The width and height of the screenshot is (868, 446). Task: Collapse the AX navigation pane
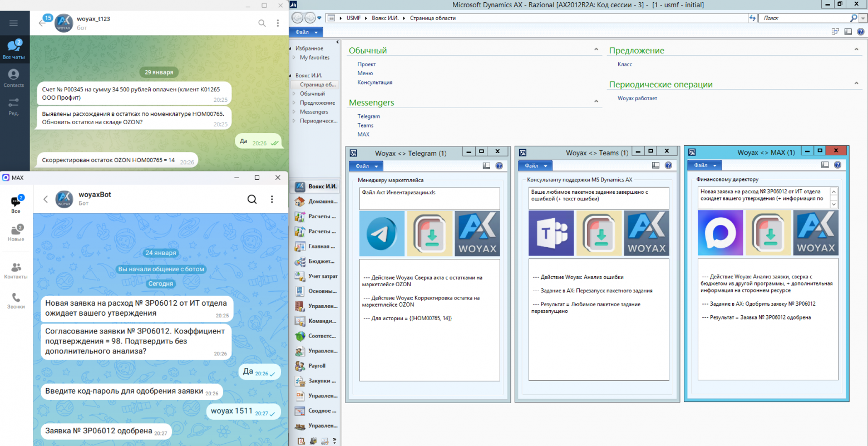(337, 42)
